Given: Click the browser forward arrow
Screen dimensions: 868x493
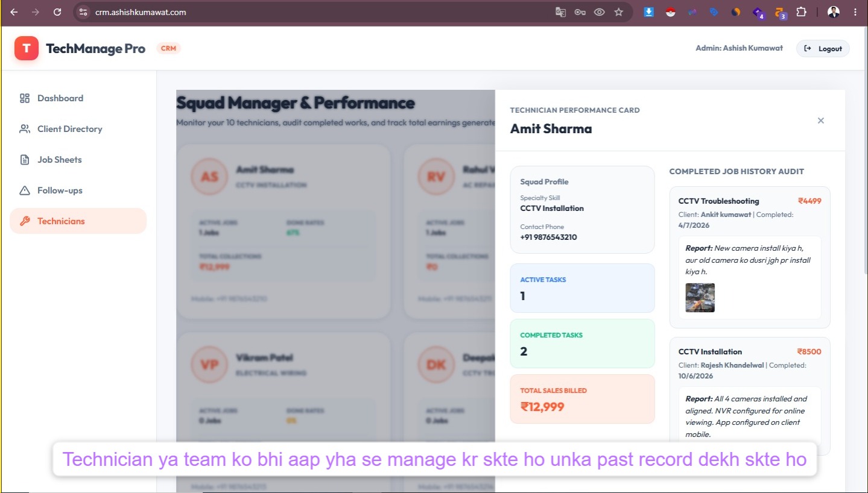Looking at the screenshot, I should 36,12.
